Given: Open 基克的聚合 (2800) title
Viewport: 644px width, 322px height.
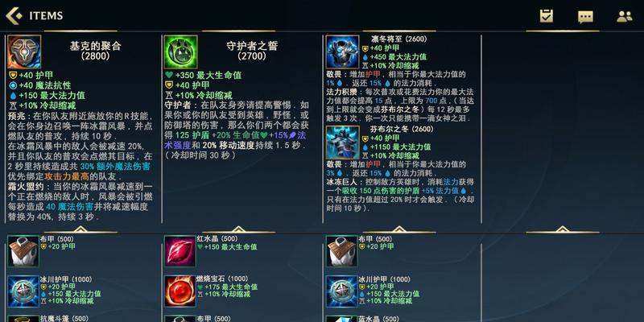Looking at the screenshot, I should (x=95, y=51).
